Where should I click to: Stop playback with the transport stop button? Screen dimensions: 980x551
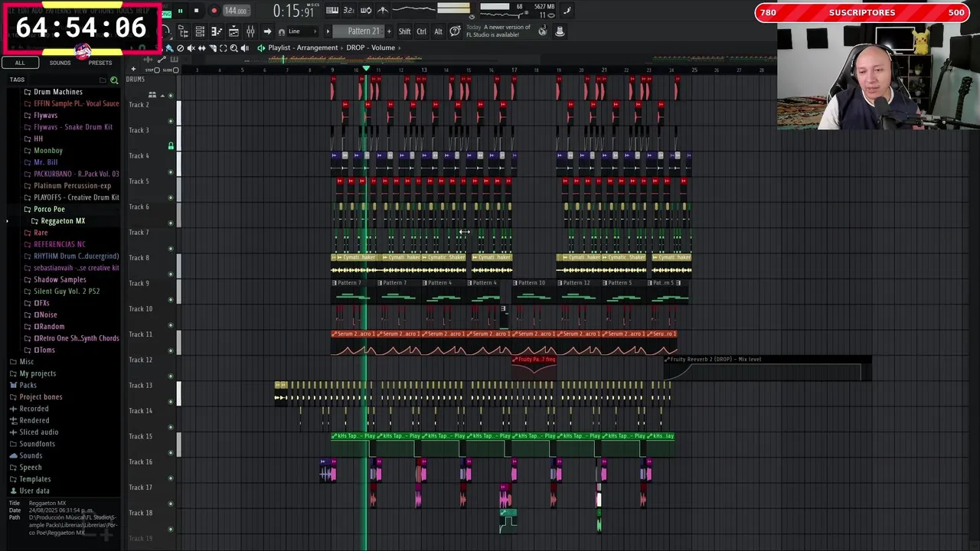196,11
